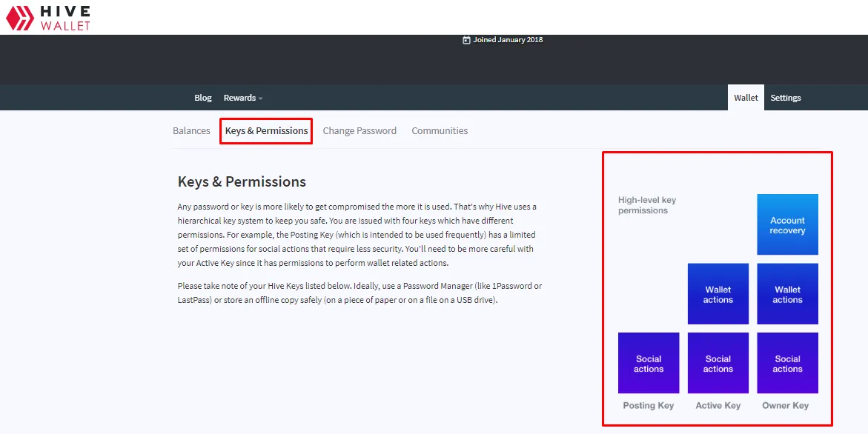The height and width of the screenshot is (434, 868).
Task: Click the Social actions block above Owner Key
Action: pos(787,363)
